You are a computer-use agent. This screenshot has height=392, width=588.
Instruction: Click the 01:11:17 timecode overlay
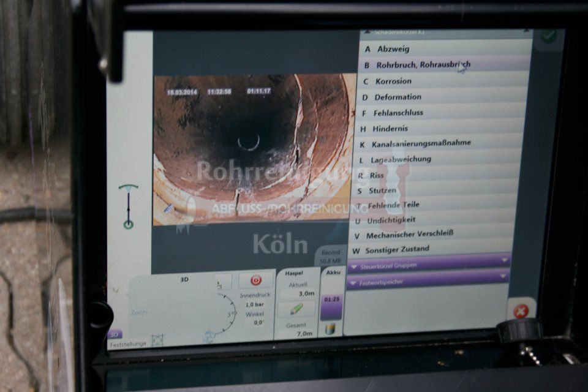point(258,91)
